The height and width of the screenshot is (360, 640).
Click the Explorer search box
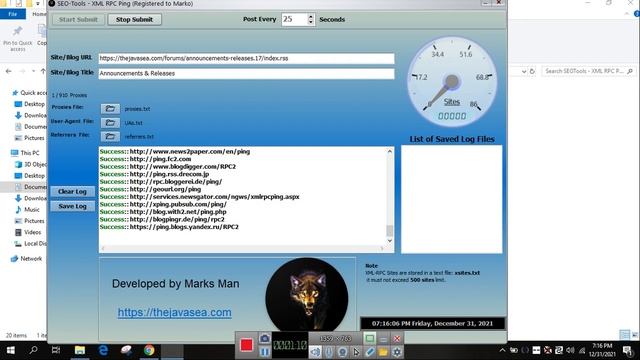[x=588, y=71]
